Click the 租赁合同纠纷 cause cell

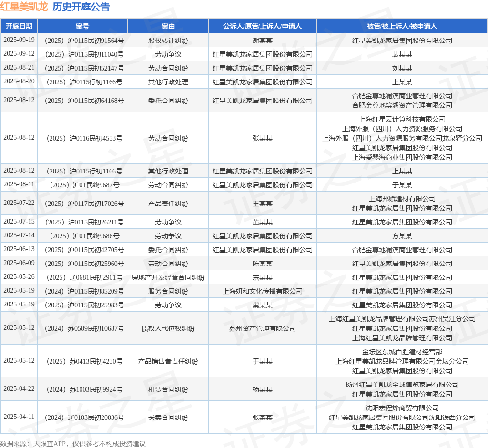pyautogui.click(x=168, y=389)
